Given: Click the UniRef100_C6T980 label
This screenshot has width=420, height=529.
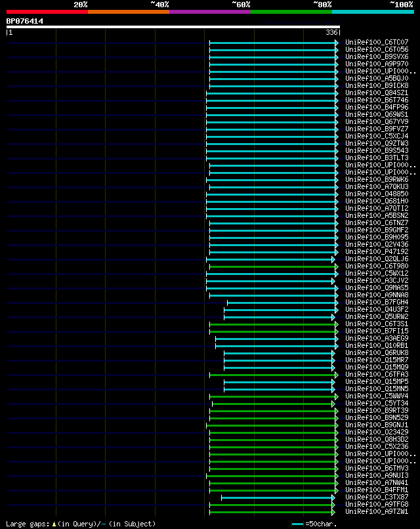Looking at the screenshot, I should [x=377, y=266].
